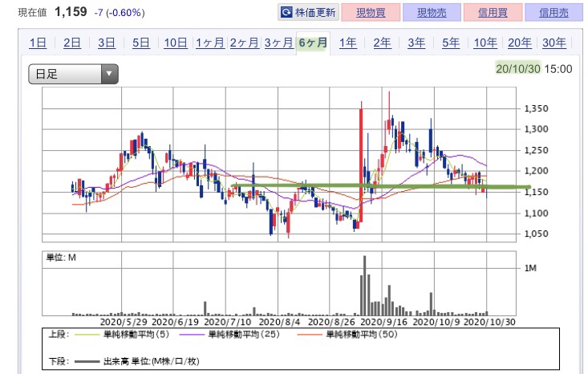Open the 日足 candle interval dropdown

tap(74, 74)
